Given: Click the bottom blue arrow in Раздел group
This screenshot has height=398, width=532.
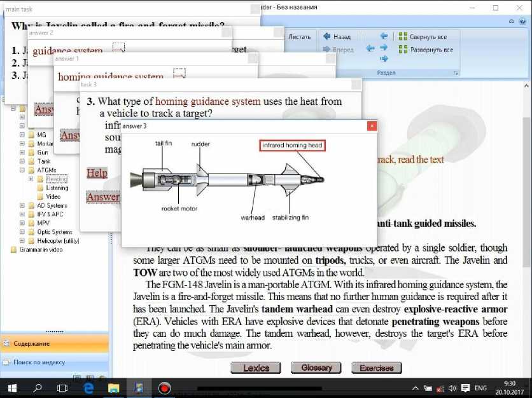Looking at the screenshot, I should [x=384, y=58].
